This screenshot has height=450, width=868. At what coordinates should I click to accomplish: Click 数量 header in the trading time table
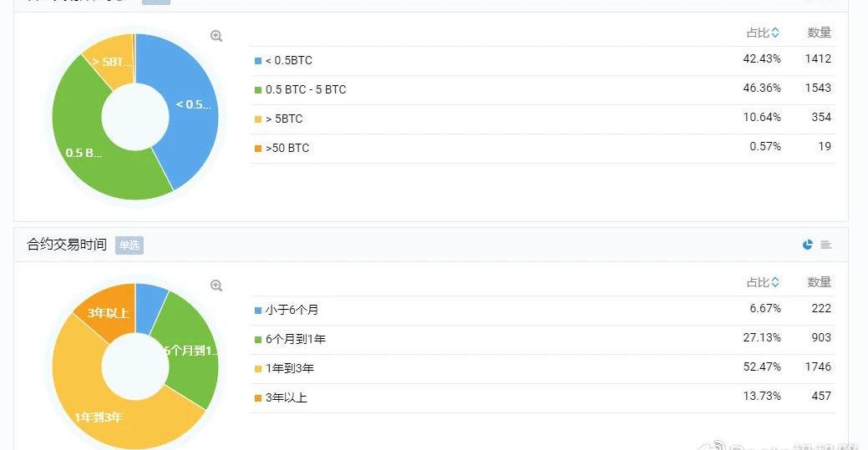click(x=819, y=282)
